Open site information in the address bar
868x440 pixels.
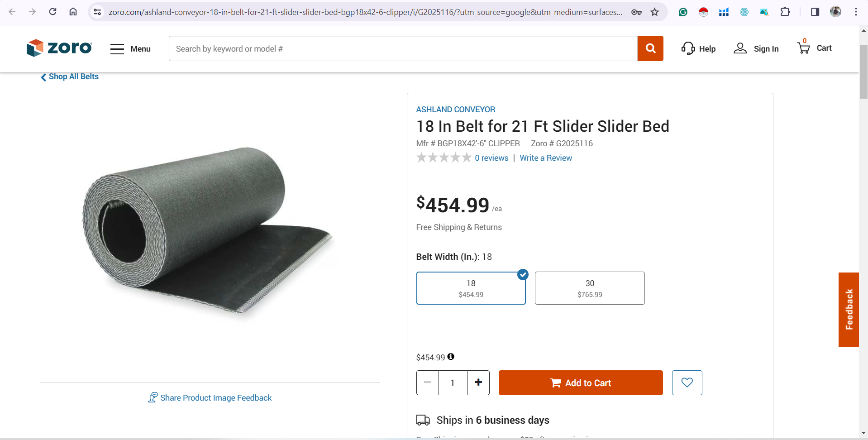click(x=97, y=12)
